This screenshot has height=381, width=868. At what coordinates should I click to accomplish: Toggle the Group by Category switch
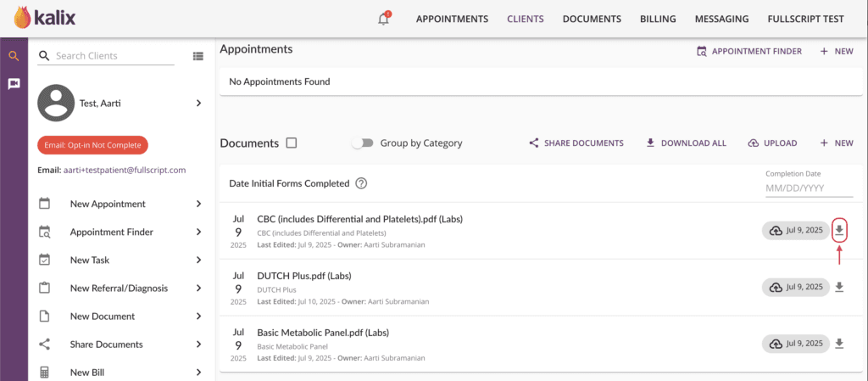coord(363,143)
